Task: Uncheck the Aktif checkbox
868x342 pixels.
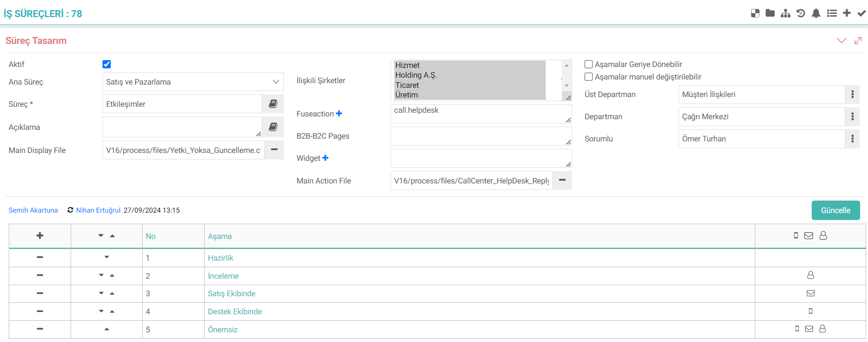Action: click(107, 64)
